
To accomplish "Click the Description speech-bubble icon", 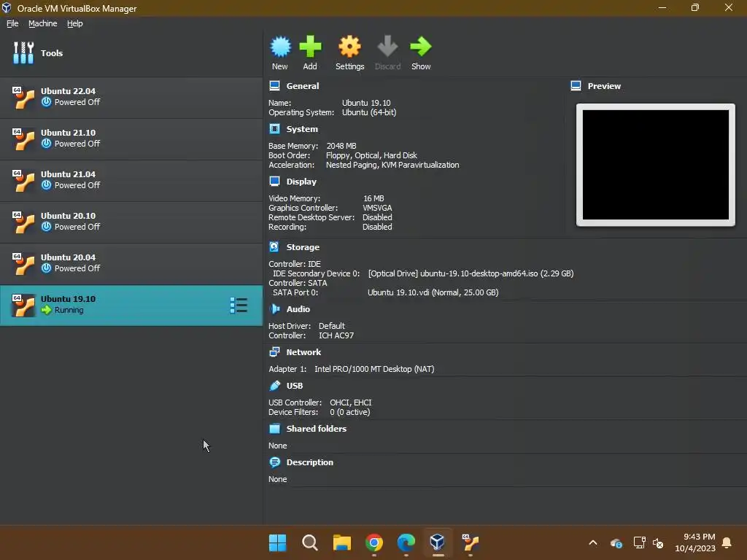I will (x=274, y=462).
